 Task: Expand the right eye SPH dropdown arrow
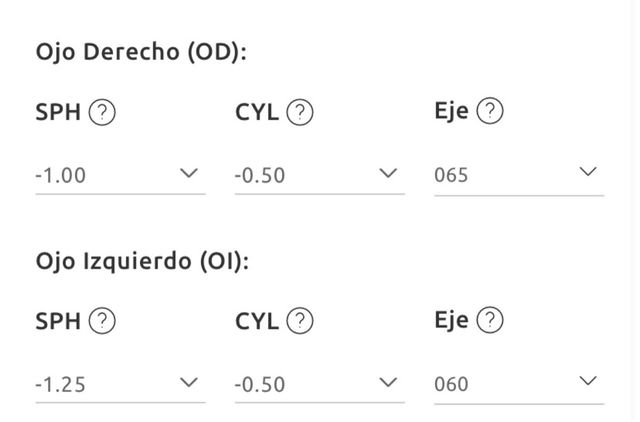click(189, 173)
